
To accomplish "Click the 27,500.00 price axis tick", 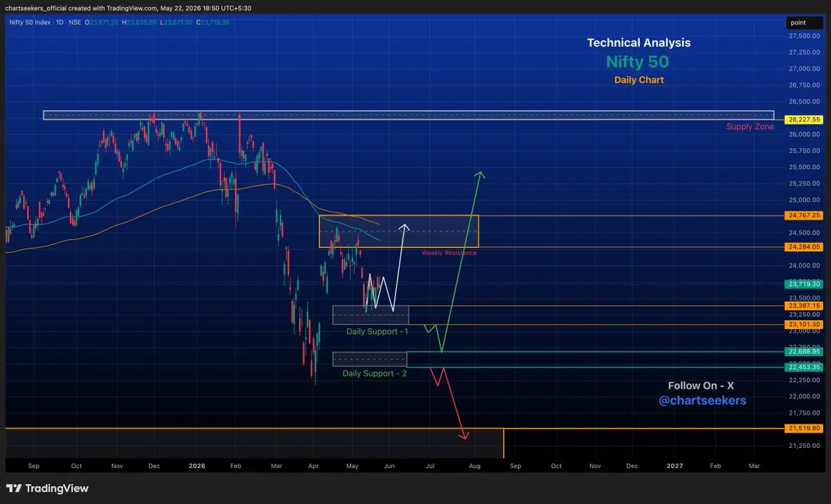I will click(804, 35).
